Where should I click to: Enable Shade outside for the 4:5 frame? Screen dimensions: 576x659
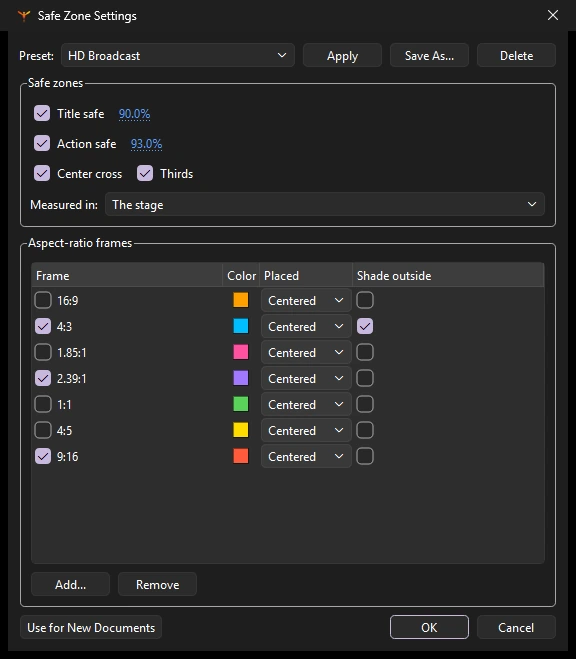pyautogui.click(x=365, y=430)
